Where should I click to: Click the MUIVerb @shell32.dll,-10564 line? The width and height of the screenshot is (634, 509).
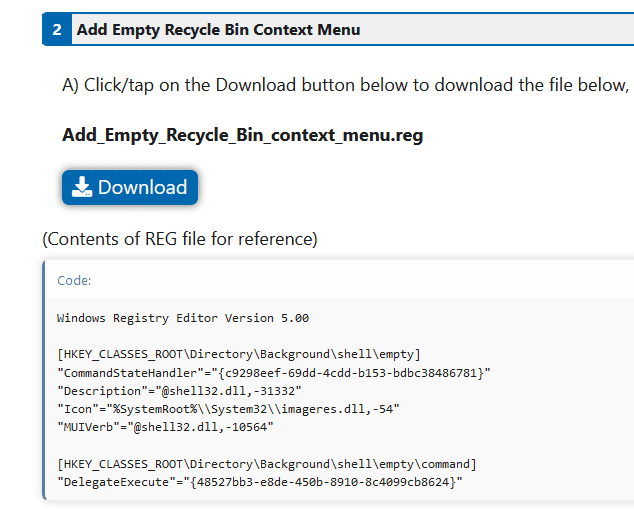tap(165, 427)
